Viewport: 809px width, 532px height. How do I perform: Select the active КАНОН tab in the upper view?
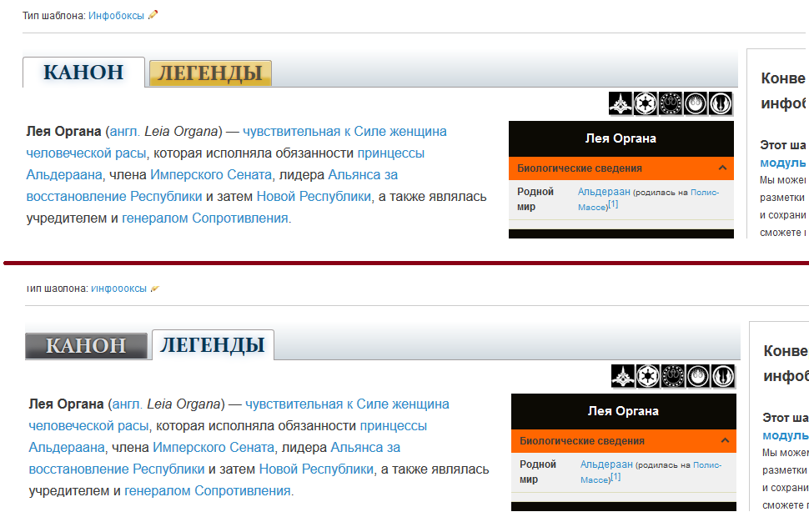coord(83,73)
